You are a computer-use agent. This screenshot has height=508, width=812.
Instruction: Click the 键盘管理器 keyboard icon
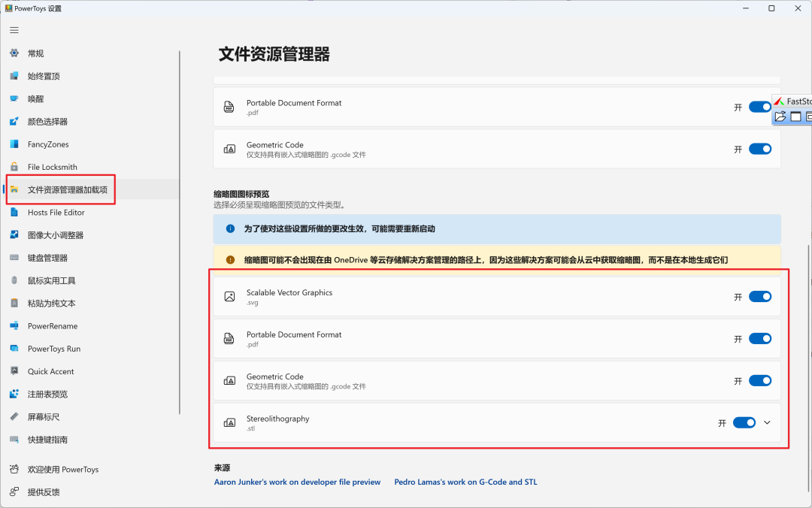point(14,257)
